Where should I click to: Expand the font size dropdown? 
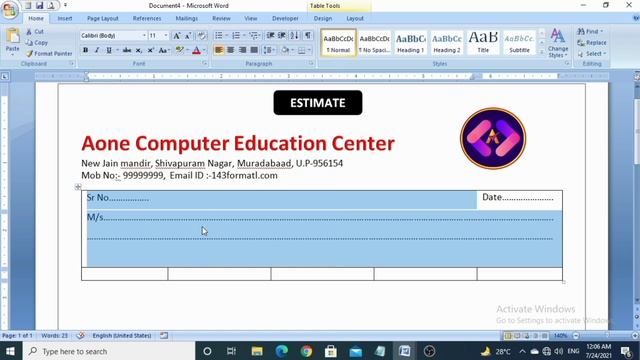166,36
